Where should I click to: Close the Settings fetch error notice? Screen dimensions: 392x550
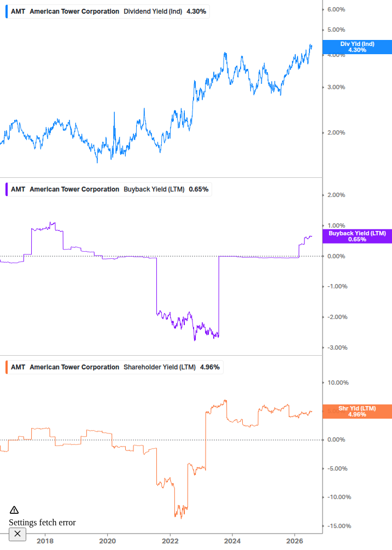point(17,534)
